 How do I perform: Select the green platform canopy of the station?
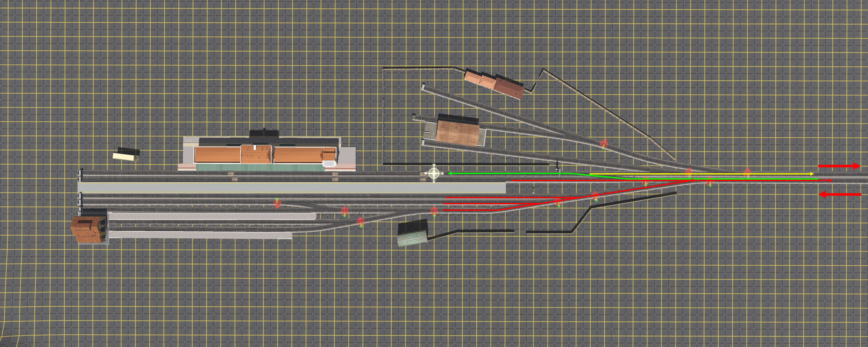(x=260, y=167)
